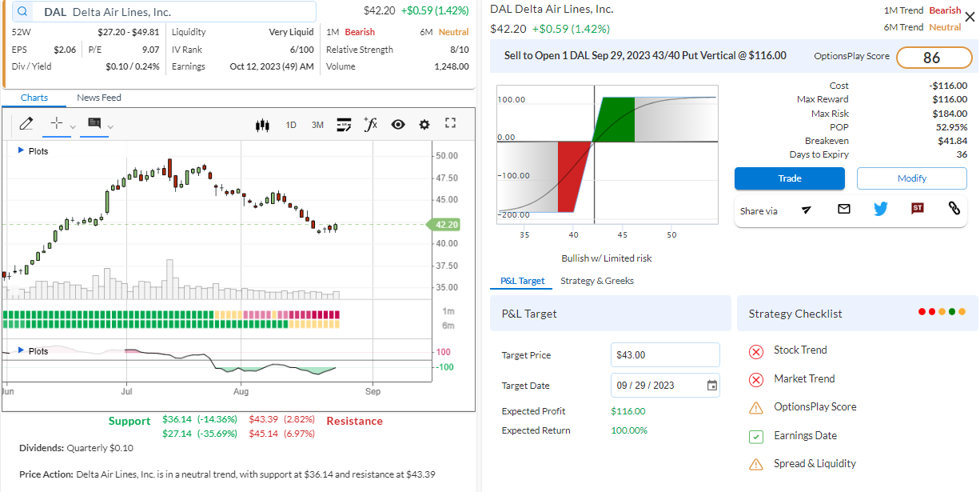The height and width of the screenshot is (492, 980).
Task: Click the Expected Return 100.00% value
Action: click(631, 430)
